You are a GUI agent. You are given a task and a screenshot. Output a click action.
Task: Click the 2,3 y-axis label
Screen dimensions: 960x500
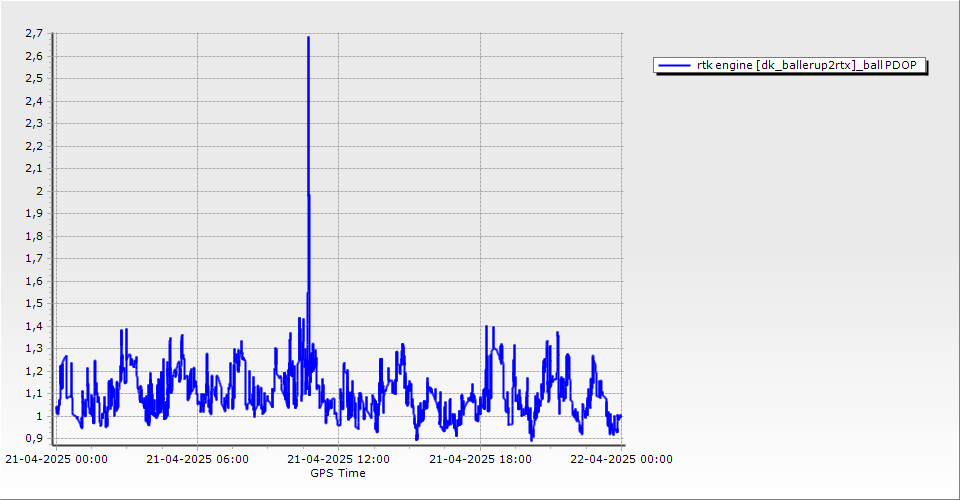[34, 124]
